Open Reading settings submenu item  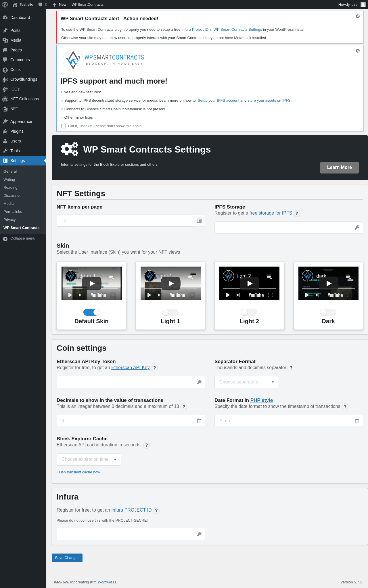(10, 188)
